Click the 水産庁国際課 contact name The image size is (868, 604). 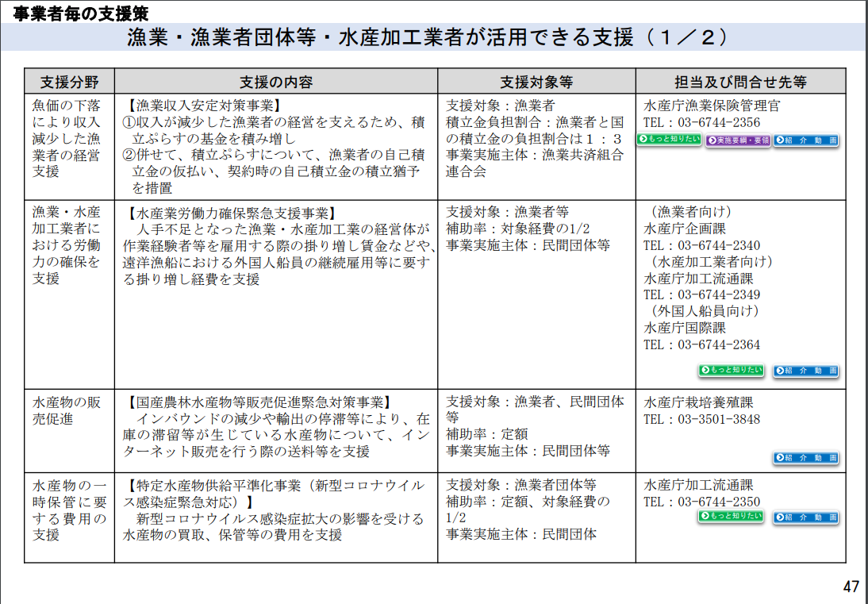point(684,328)
